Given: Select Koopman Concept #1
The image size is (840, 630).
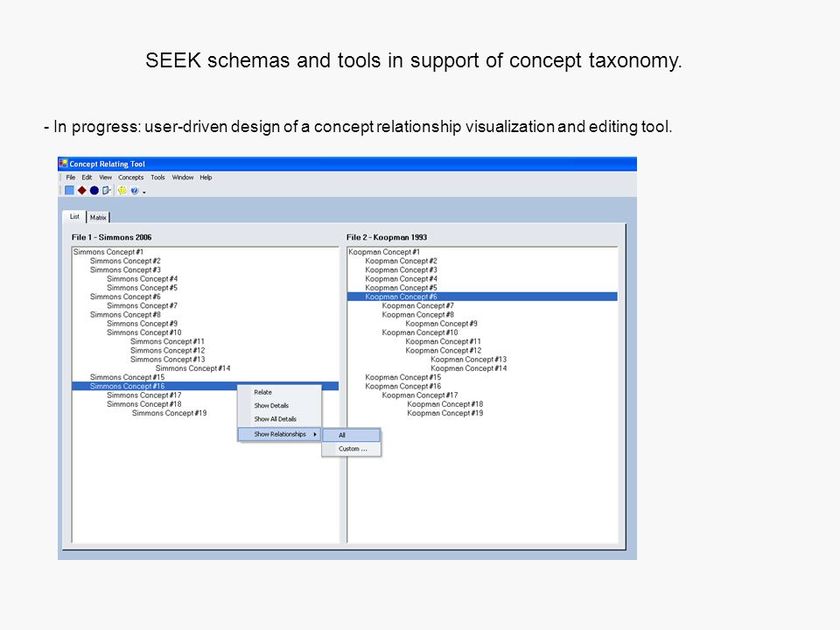Looking at the screenshot, I should tap(384, 252).
